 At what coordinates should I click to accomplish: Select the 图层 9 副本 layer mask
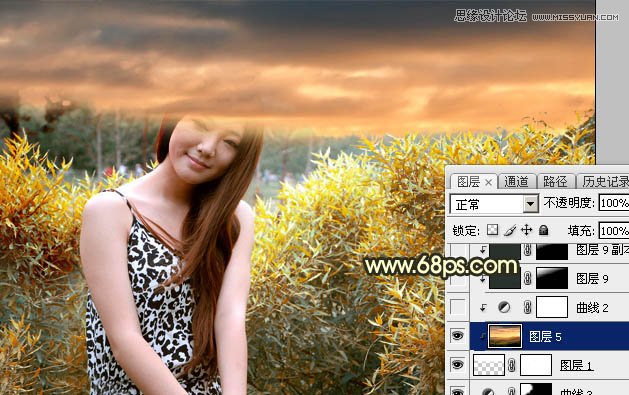[552, 251]
